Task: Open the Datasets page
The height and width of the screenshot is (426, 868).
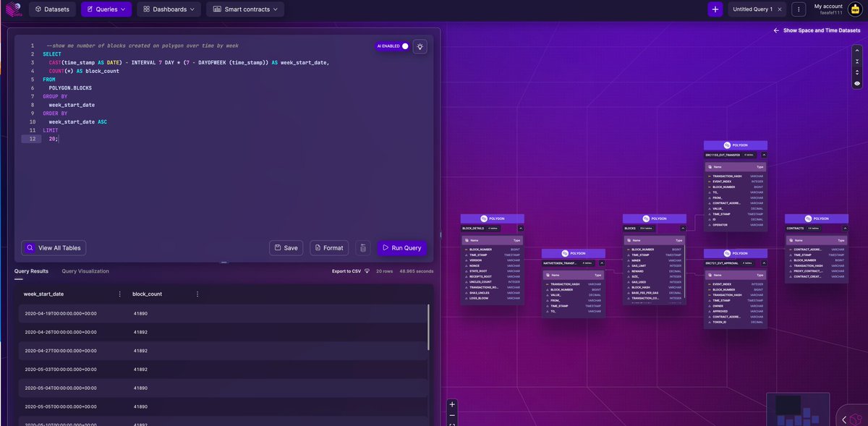Action: click(52, 9)
